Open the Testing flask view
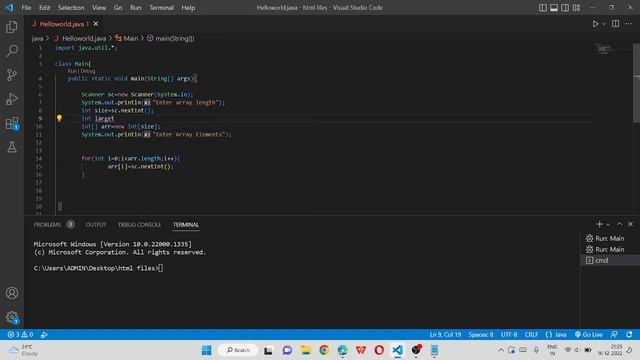The width and height of the screenshot is (640, 360). 12,147
